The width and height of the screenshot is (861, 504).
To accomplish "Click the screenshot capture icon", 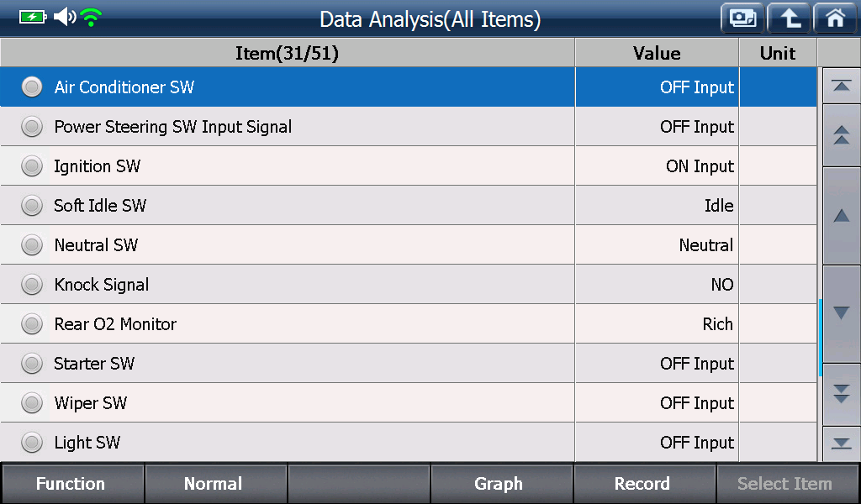I will [x=742, y=18].
